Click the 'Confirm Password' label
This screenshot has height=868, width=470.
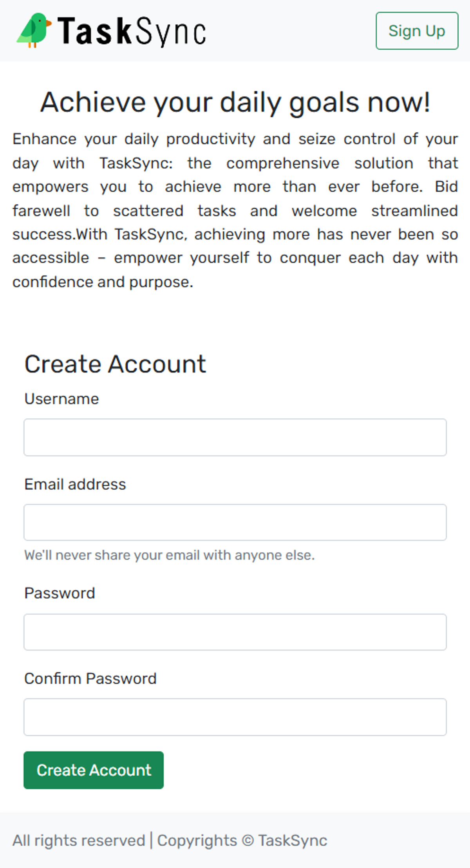click(x=90, y=679)
